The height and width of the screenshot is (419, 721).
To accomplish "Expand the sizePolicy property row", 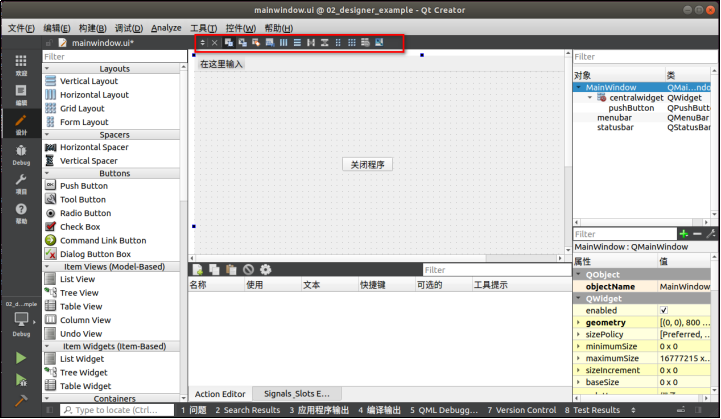I will coord(578,334).
